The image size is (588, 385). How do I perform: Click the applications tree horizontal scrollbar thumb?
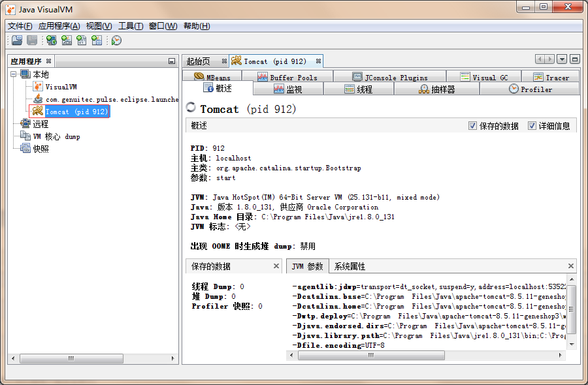pos(71,358)
